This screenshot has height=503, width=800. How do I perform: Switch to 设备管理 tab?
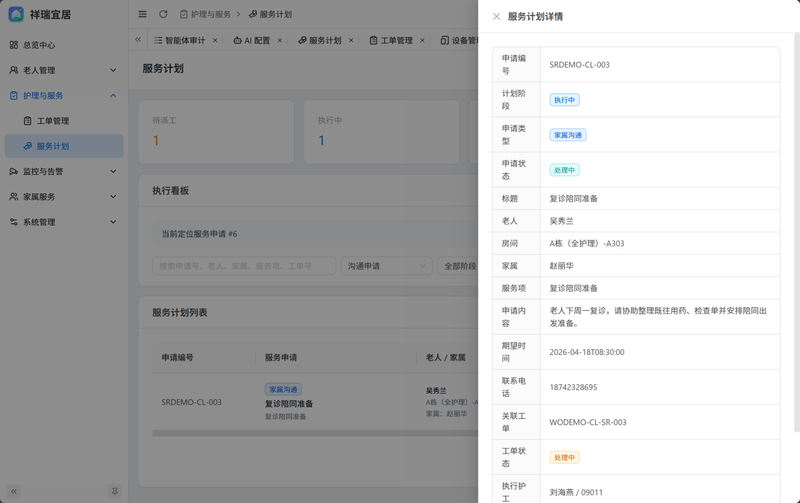pos(459,40)
